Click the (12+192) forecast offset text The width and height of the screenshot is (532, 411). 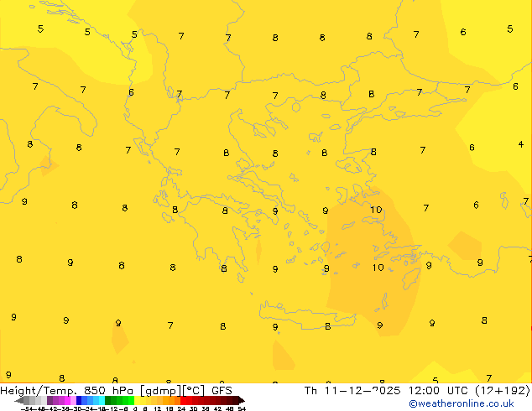(503, 391)
